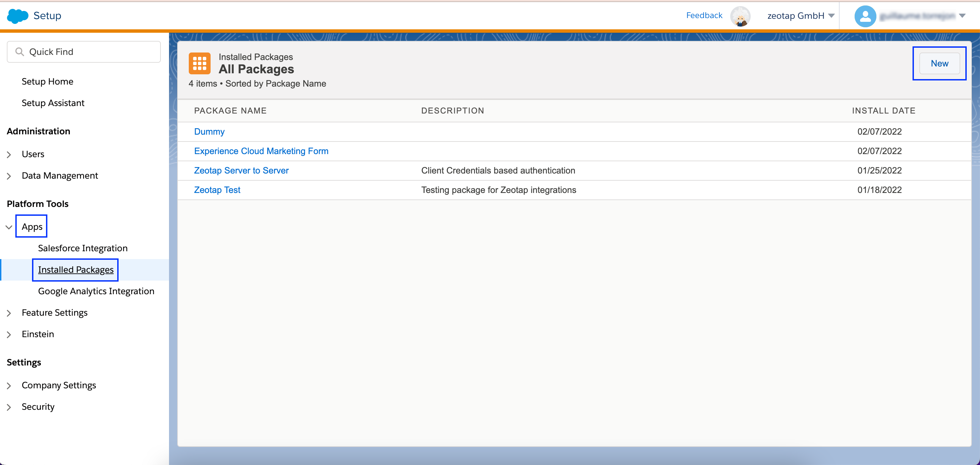
Task: Open Google Analytics Integration item
Action: [x=96, y=291]
